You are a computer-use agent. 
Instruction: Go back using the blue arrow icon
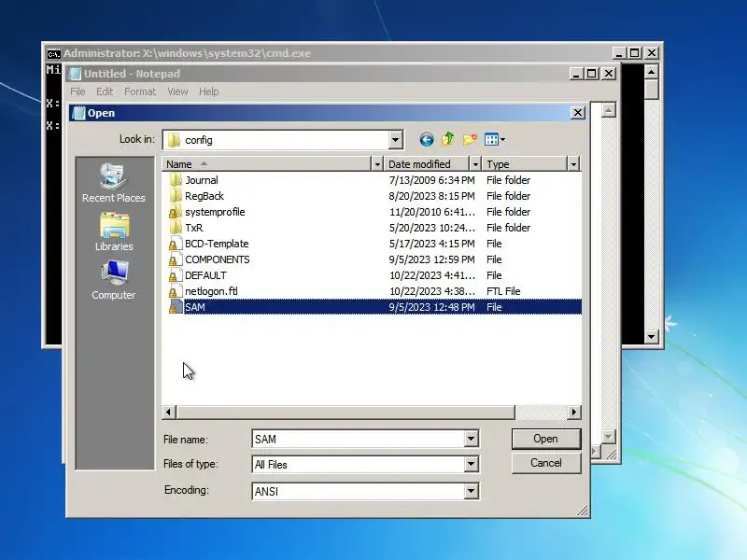[427, 139]
